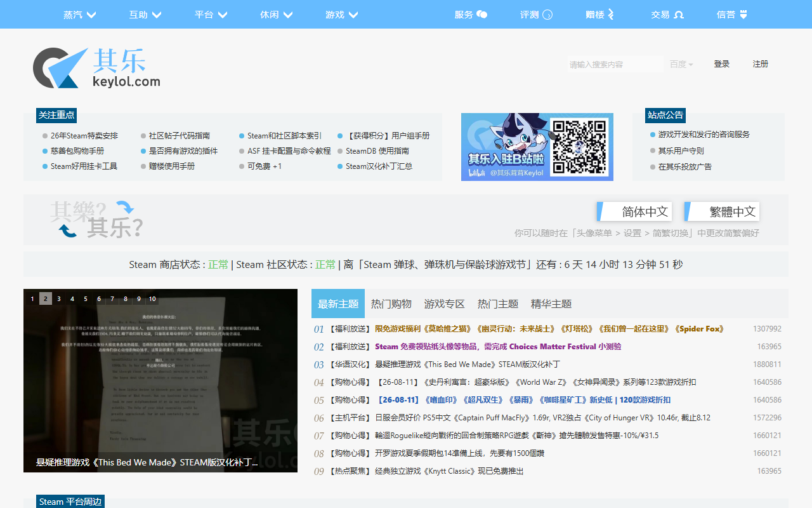Click the 交易 handshake icon
The height and width of the screenshot is (508, 812).
pyautogui.click(x=678, y=15)
